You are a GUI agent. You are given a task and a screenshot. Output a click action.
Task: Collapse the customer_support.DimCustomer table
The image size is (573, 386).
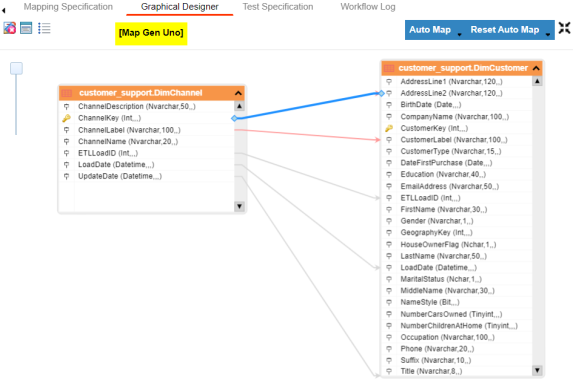[x=536, y=68]
